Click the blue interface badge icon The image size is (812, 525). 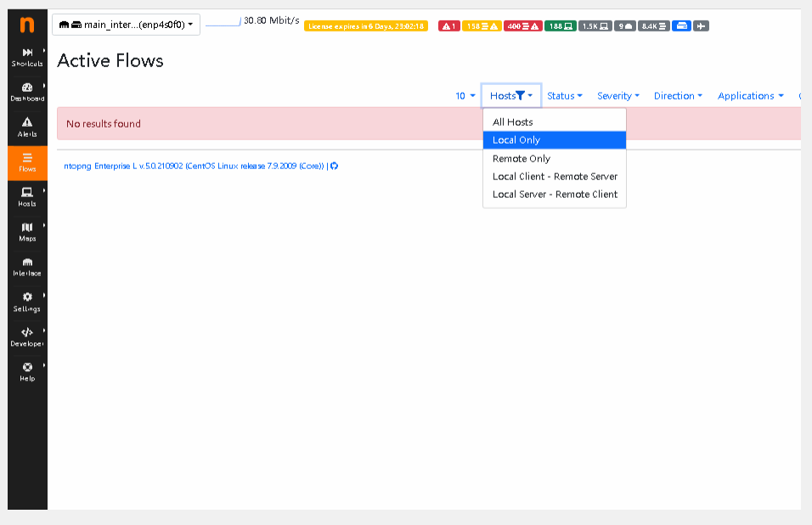coord(681,25)
